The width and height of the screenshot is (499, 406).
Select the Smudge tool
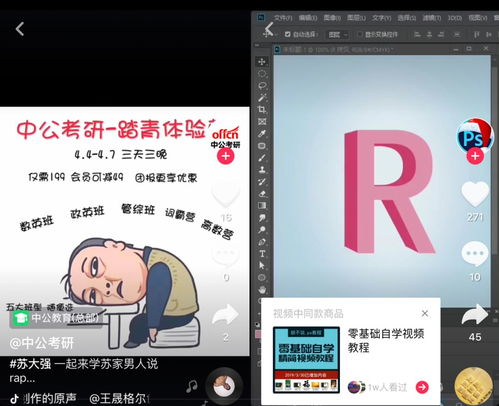tap(262, 217)
